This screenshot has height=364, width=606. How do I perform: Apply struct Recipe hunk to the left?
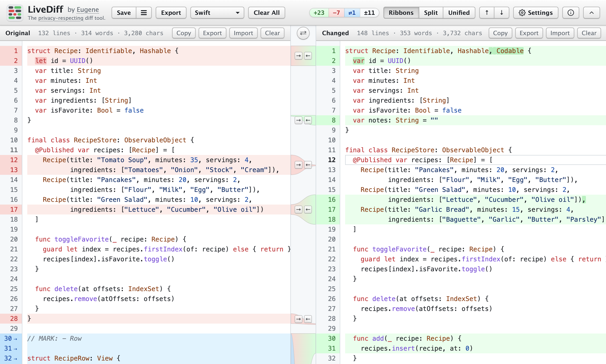(308, 56)
